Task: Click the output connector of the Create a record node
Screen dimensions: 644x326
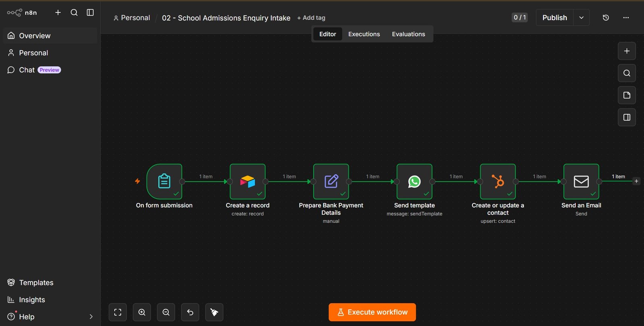Action: point(266,182)
